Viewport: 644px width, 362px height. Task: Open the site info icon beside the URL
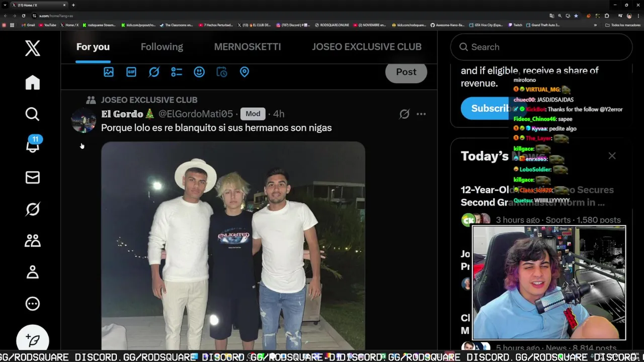tap(34, 16)
